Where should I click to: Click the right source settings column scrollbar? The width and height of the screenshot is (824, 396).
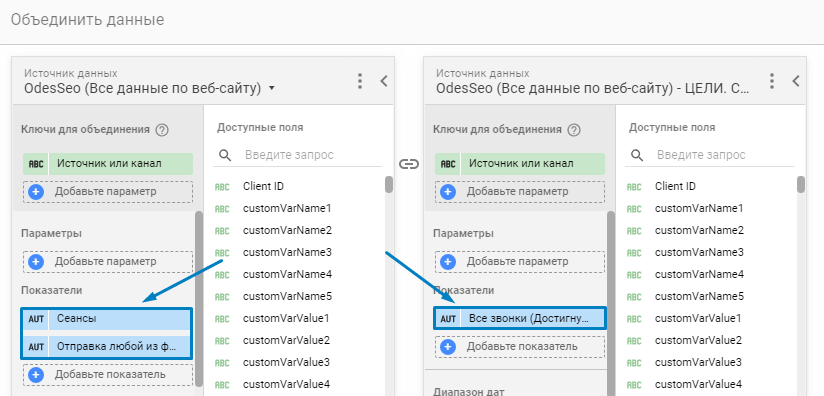[x=611, y=304]
